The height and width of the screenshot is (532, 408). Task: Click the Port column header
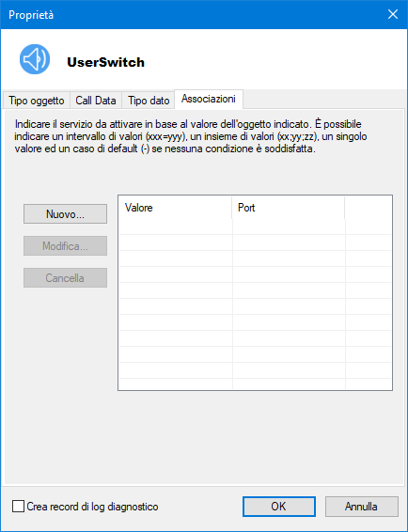(x=289, y=208)
